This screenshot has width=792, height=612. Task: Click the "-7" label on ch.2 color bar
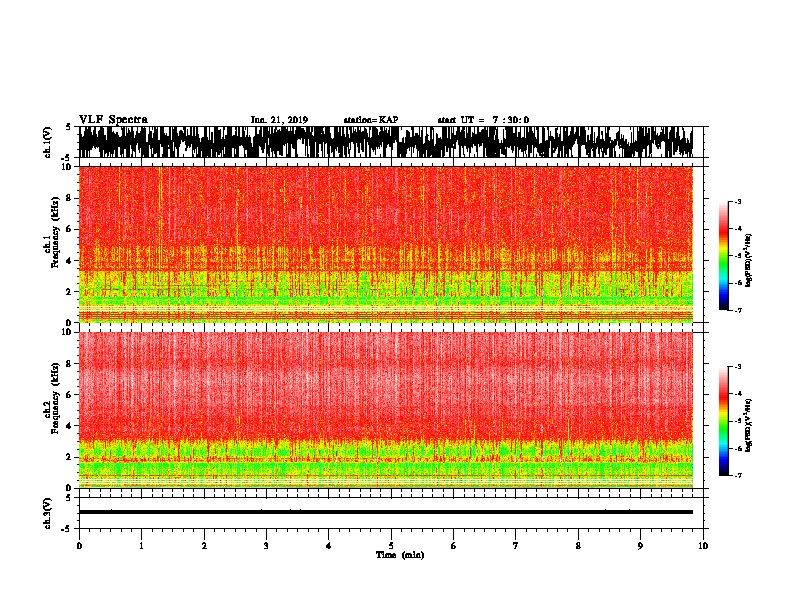coord(737,476)
